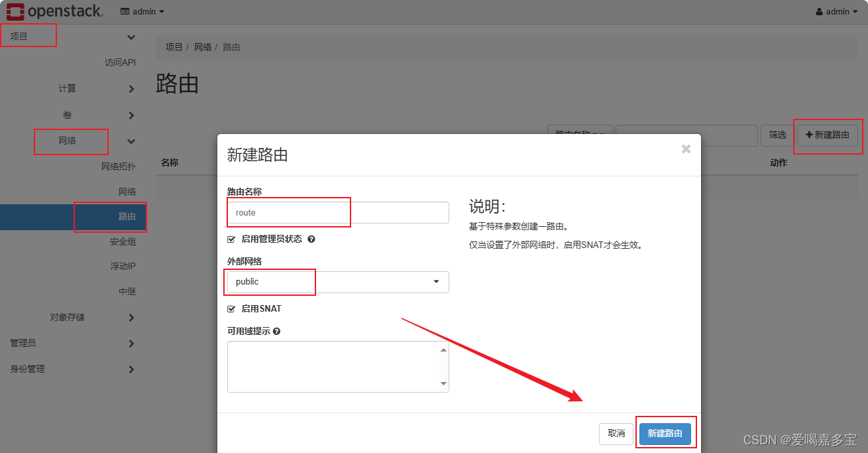Click help icon beside 可用域提示

[x=276, y=331]
